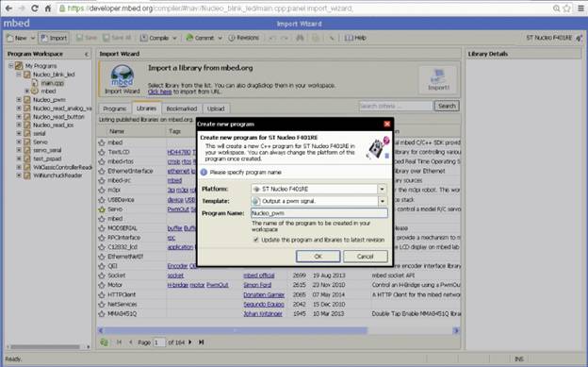Refresh the library list with green icon
The image size is (588, 367).
click(x=104, y=342)
